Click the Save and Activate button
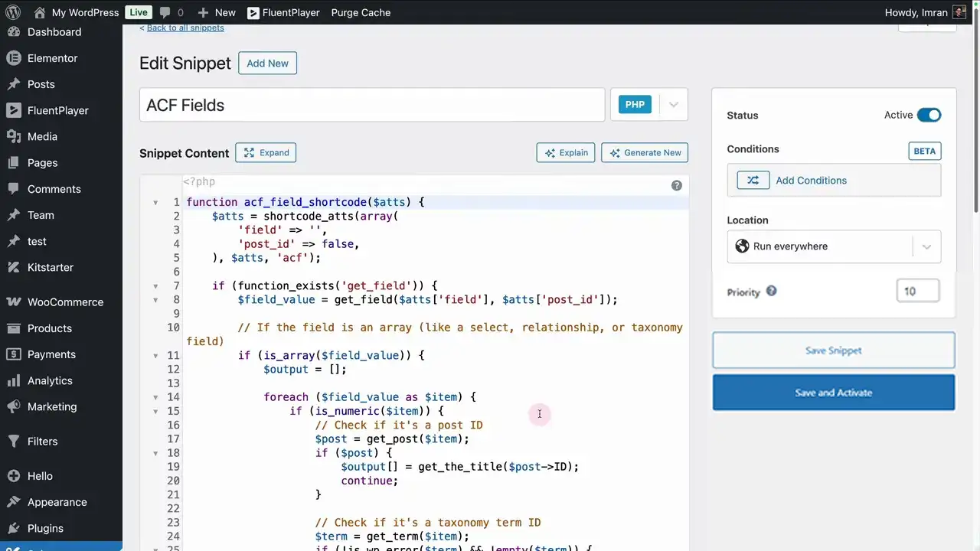The width and height of the screenshot is (980, 551). coord(833,393)
